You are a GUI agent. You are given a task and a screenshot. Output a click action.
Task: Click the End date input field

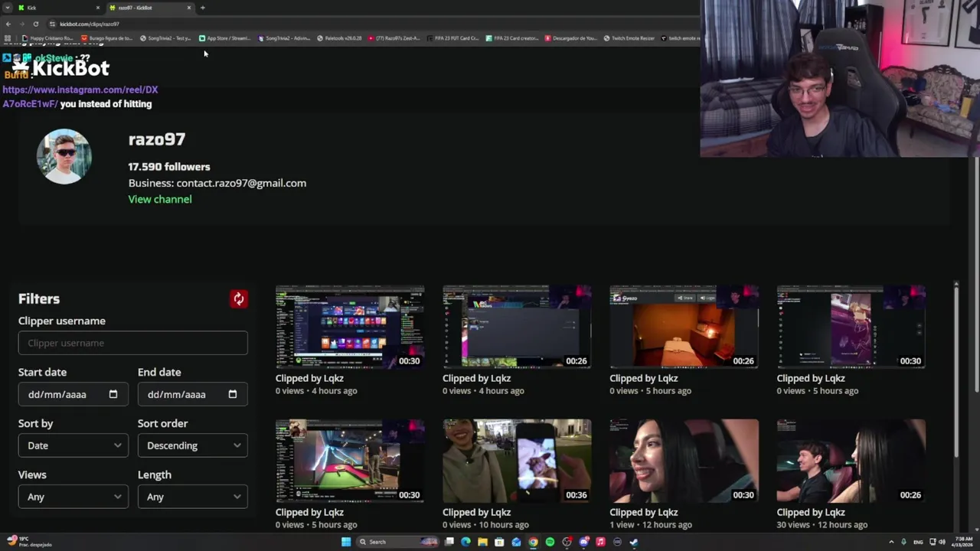coord(193,394)
